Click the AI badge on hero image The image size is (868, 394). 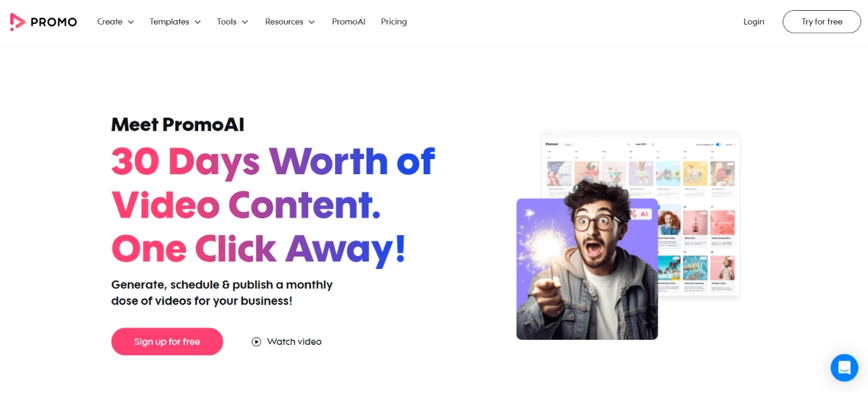(640, 214)
